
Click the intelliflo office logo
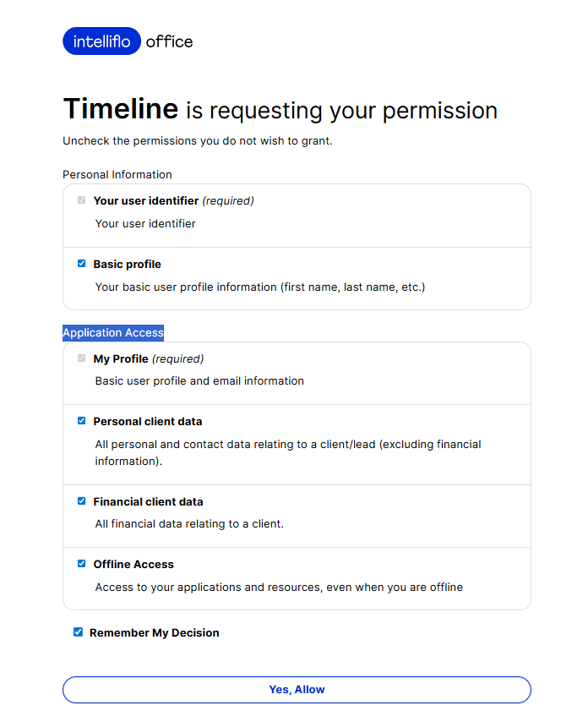click(128, 41)
